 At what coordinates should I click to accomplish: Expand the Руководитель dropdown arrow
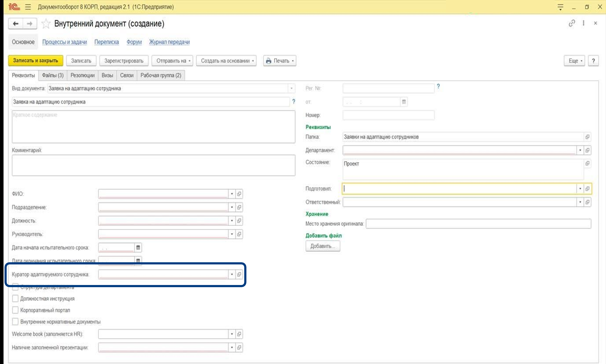click(232, 234)
